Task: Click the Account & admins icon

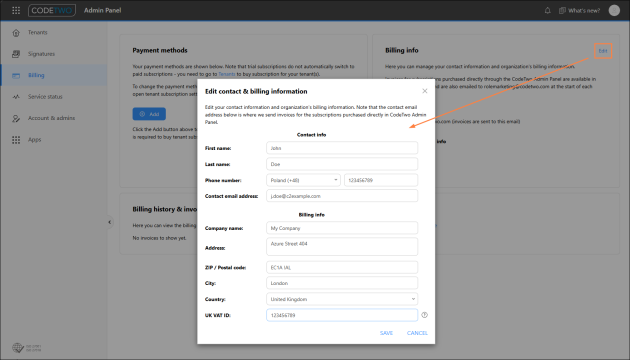Action: 16,119
